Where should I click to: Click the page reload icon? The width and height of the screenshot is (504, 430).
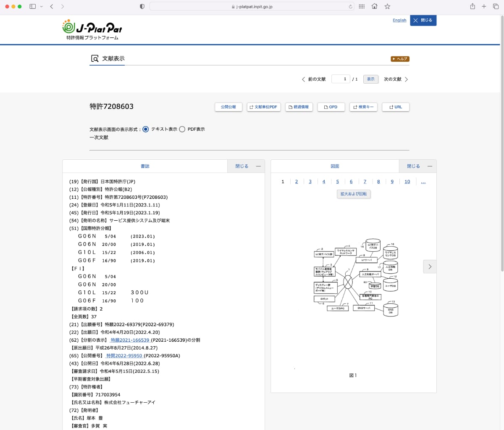(x=351, y=7)
